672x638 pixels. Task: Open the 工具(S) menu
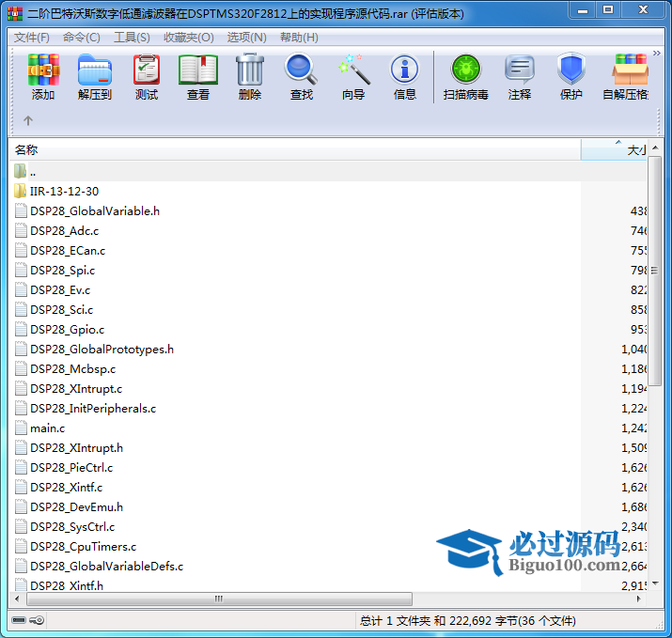132,38
